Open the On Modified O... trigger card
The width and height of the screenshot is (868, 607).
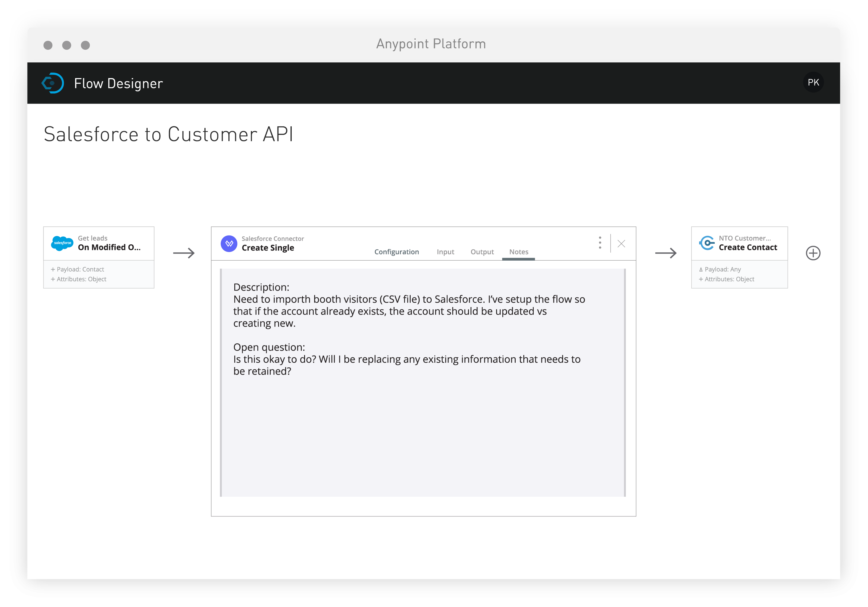(x=99, y=257)
